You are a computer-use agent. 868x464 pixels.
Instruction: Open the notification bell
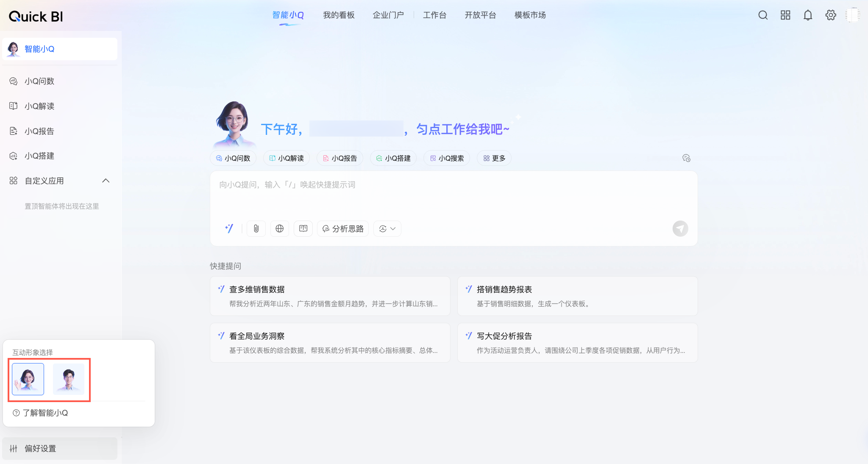point(808,15)
